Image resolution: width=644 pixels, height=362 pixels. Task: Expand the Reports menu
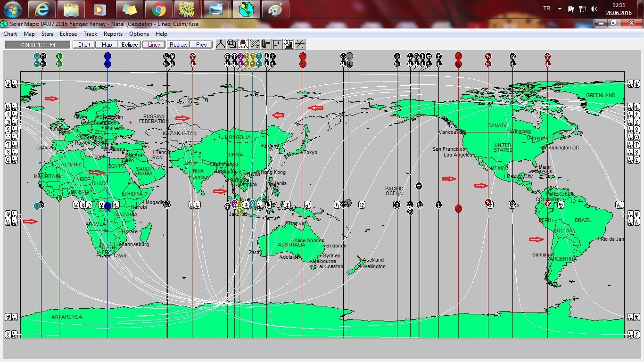113,34
